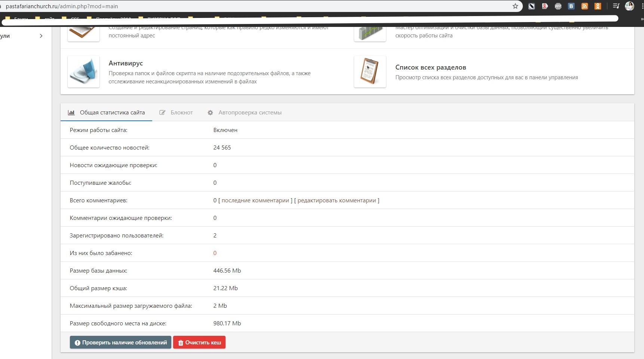Select the Включен site mode value
This screenshot has width=644, height=359.
pos(225,130)
